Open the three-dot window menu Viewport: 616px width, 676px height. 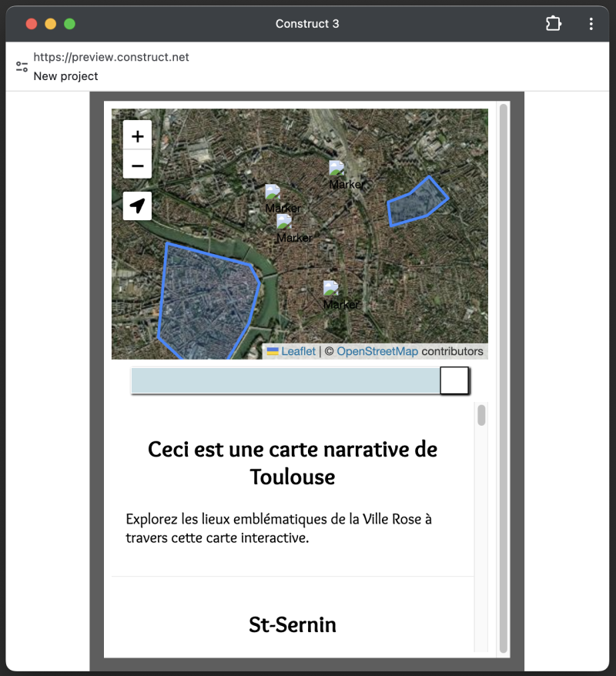tap(591, 24)
